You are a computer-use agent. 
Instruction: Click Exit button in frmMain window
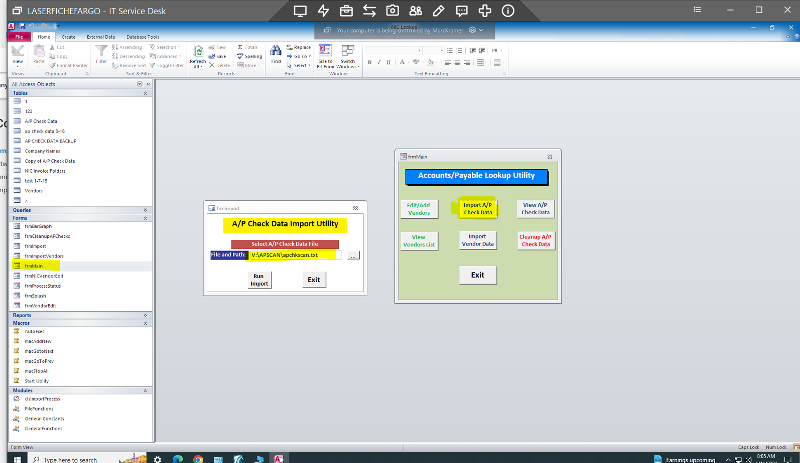478,275
